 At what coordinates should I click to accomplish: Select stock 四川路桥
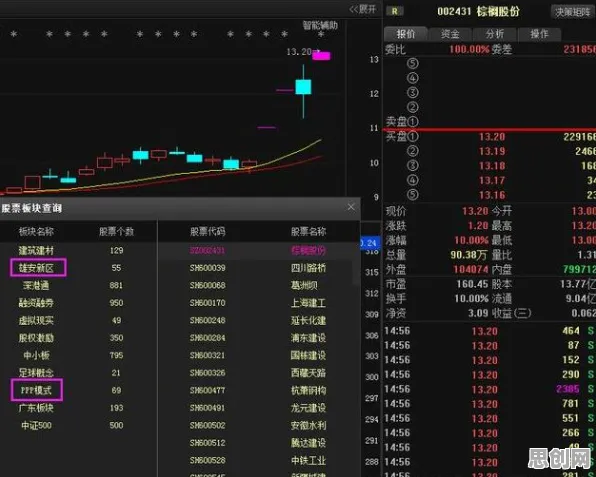[308, 268]
